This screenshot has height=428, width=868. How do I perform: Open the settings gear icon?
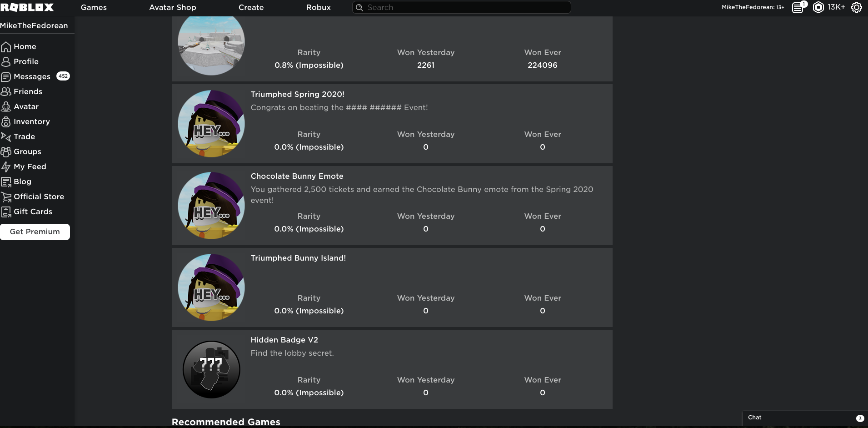856,7
